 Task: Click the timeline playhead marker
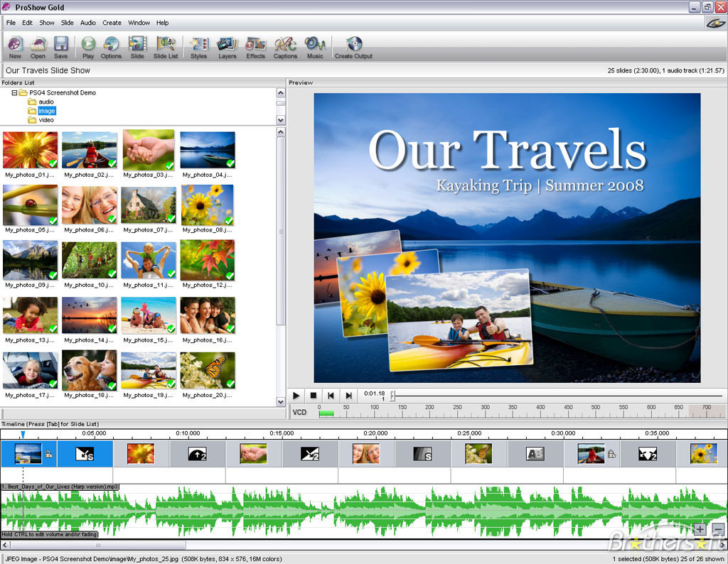22,435
